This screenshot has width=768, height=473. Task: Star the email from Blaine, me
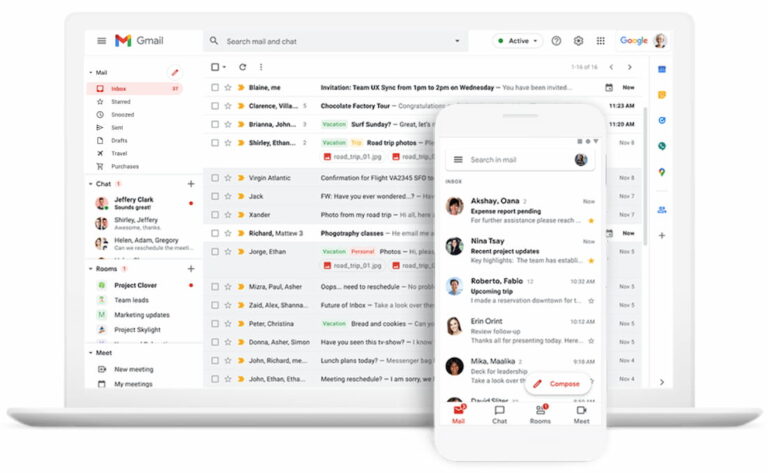pos(228,88)
